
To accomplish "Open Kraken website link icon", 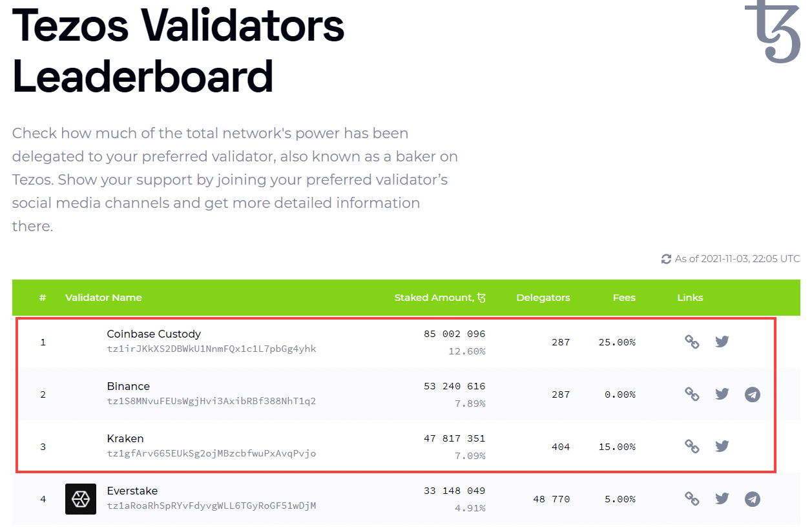I will (x=692, y=446).
